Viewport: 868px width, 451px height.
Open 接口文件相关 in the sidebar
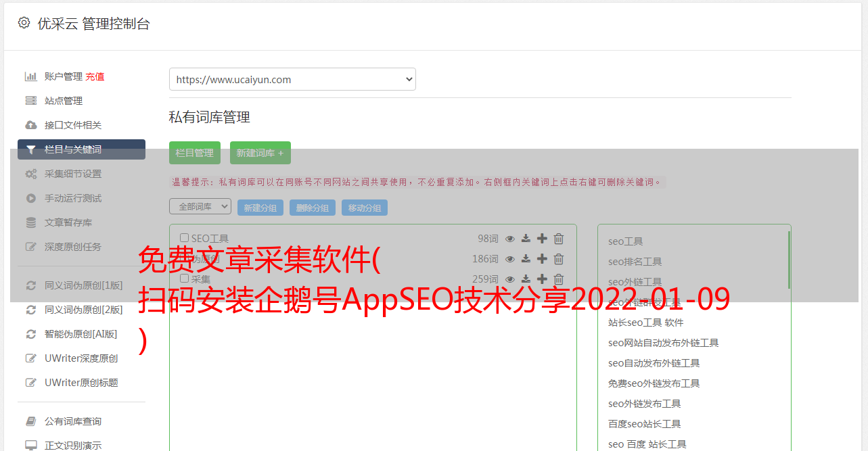pyautogui.click(x=73, y=125)
